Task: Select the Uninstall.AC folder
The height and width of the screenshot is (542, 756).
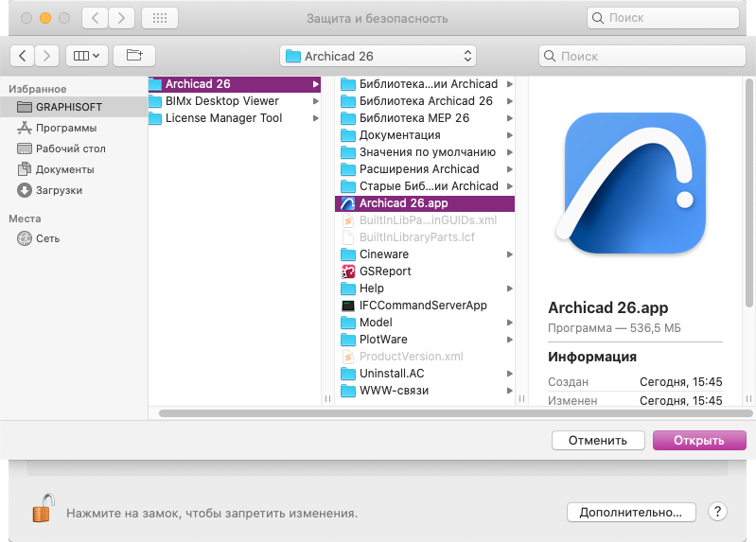Action: (425, 374)
